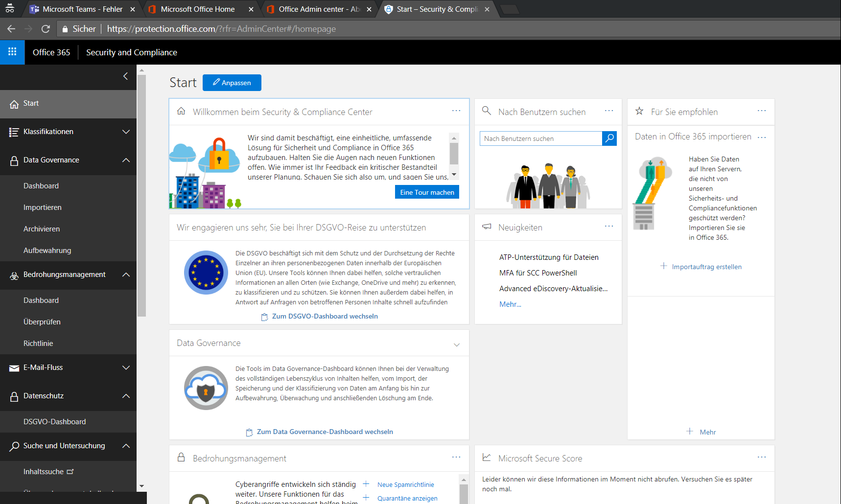Image resolution: width=841 pixels, height=504 pixels.
Task: Open the Advanced eDiscovery-Aktualisie... news item
Action: (x=553, y=289)
